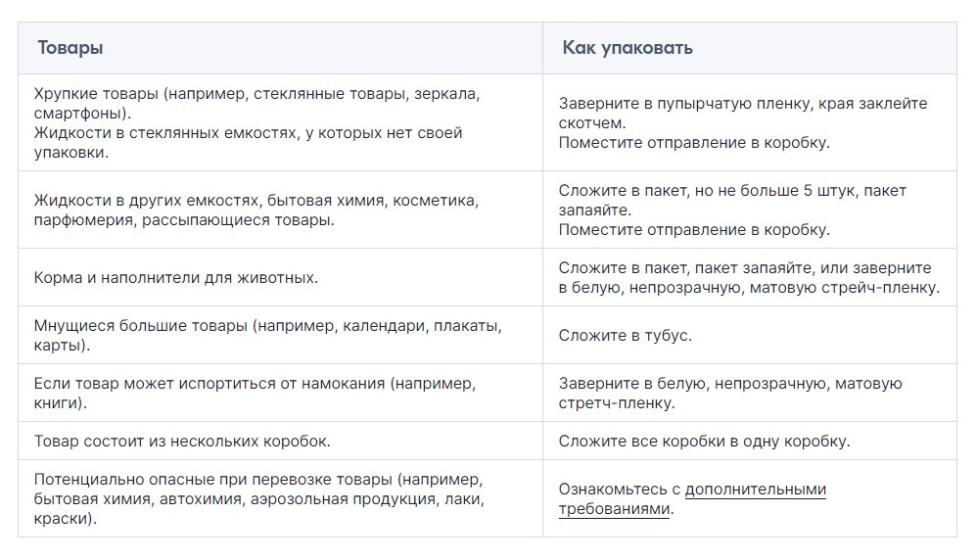Select the пупырчатую пленку packing instruction cell
The width and height of the screenshot is (977, 560).
(x=750, y=122)
